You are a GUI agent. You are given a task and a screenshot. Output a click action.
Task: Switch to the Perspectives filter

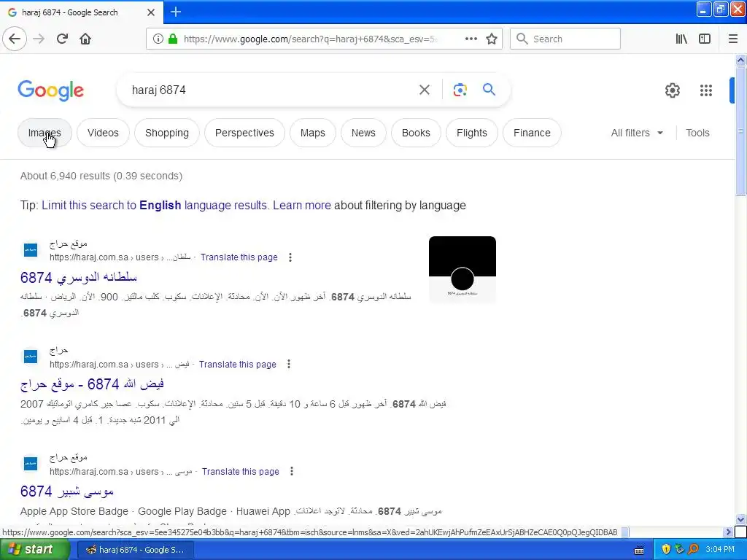click(244, 133)
